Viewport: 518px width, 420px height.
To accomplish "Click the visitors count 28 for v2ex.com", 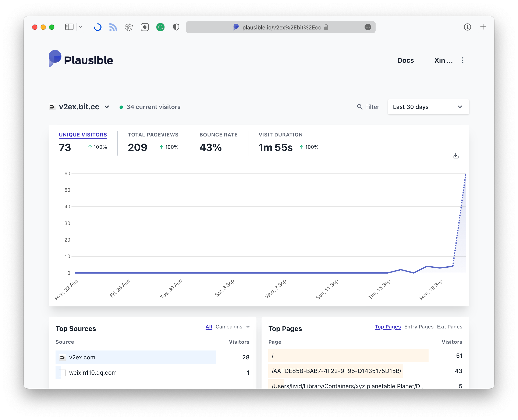I will (246, 357).
